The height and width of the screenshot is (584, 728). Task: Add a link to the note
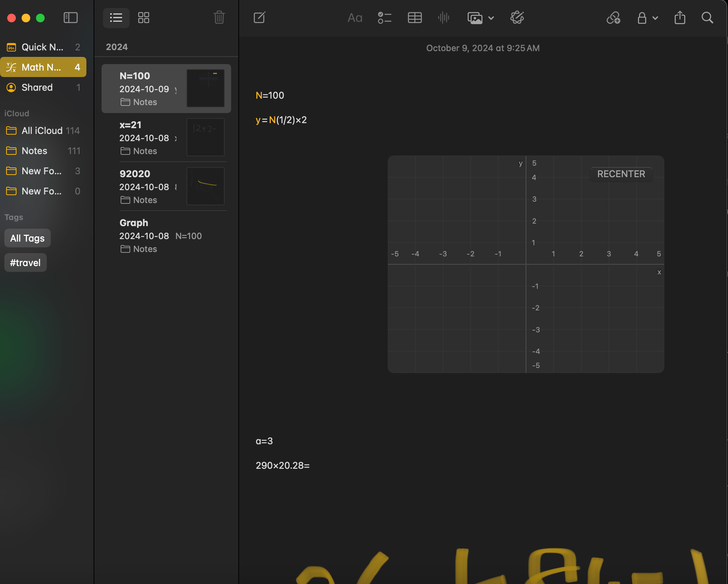613,18
